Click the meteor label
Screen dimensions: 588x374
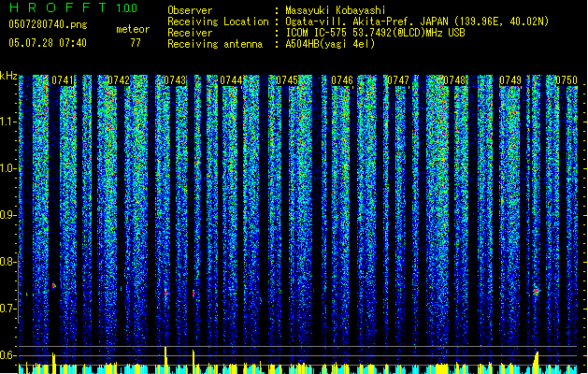click(x=133, y=29)
